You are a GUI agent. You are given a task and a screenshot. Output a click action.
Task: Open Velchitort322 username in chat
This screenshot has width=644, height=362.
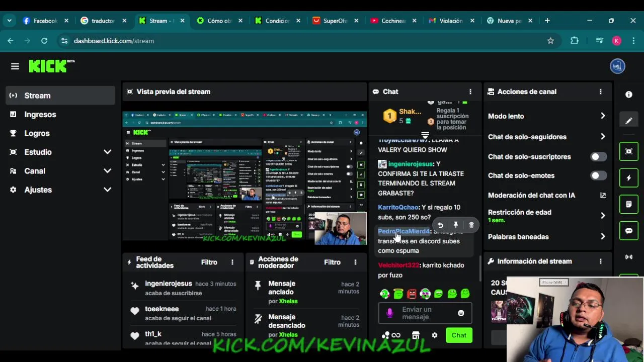click(398, 265)
